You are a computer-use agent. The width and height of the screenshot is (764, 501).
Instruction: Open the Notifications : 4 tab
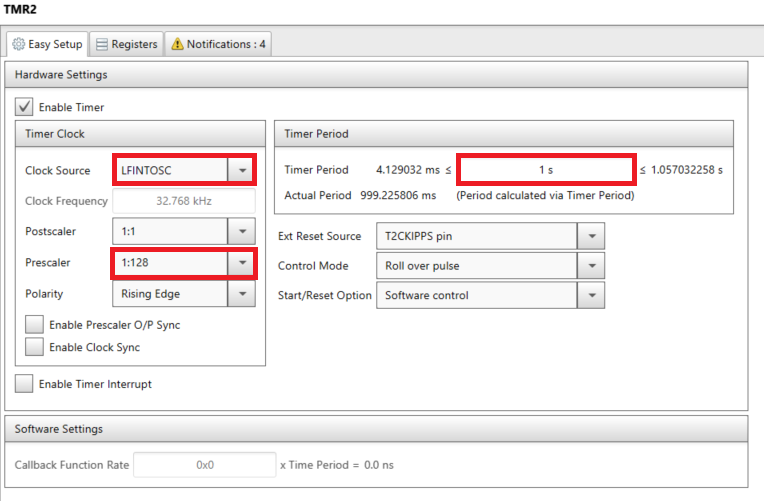tap(217, 44)
